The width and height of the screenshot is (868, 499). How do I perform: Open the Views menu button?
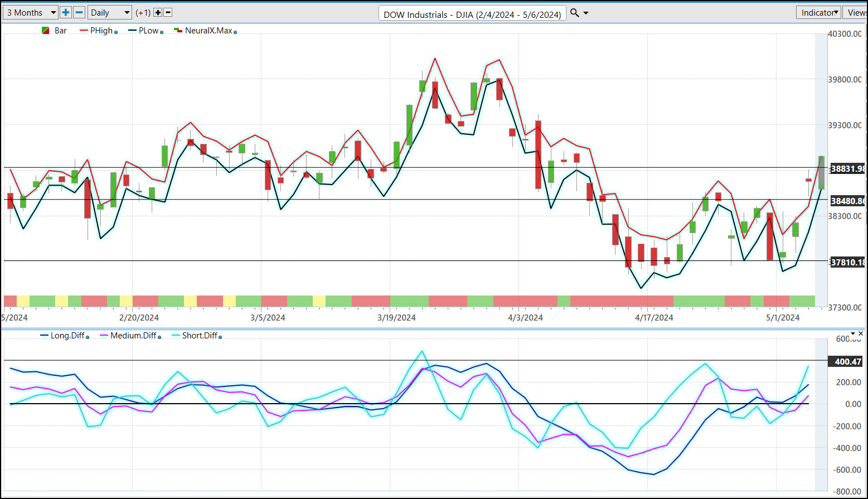point(856,12)
